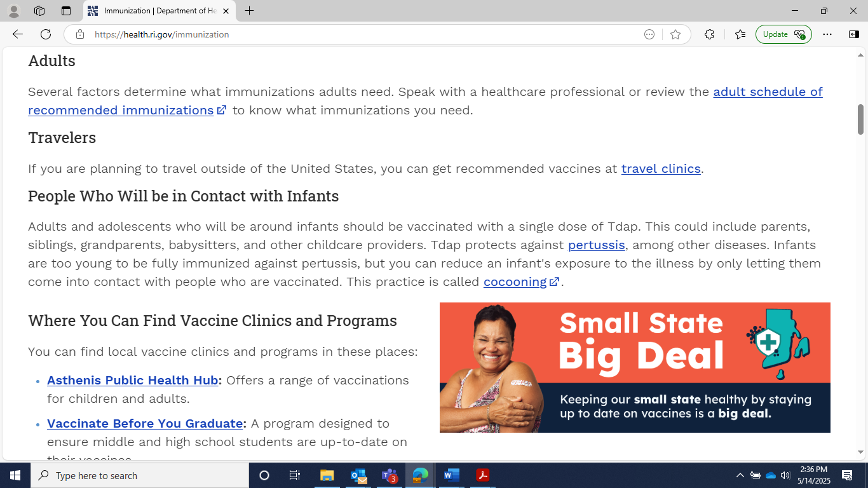
Task: Open browser Settings and more menu
Action: (827, 34)
